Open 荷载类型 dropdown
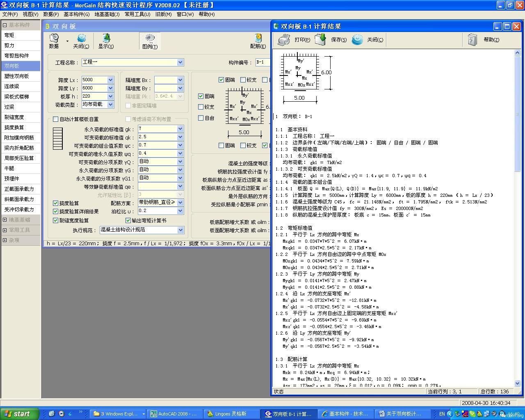The image size is (525, 420). 110,105
